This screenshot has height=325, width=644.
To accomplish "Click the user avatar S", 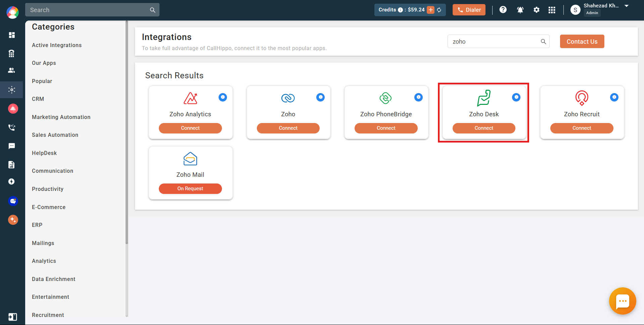I will (576, 10).
